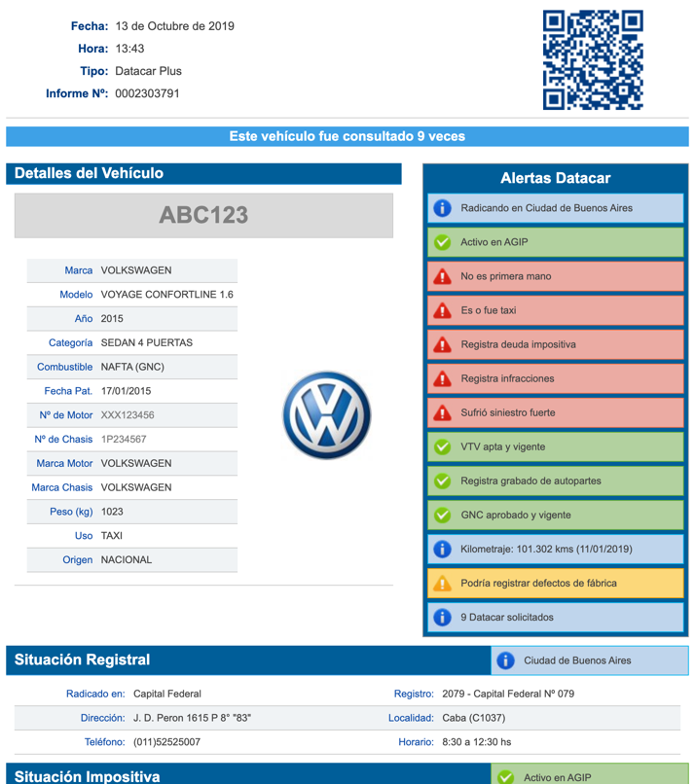Open Registra grabado de autopartes alert
The width and height of the screenshot is (695, 784).
click(556, 481)
